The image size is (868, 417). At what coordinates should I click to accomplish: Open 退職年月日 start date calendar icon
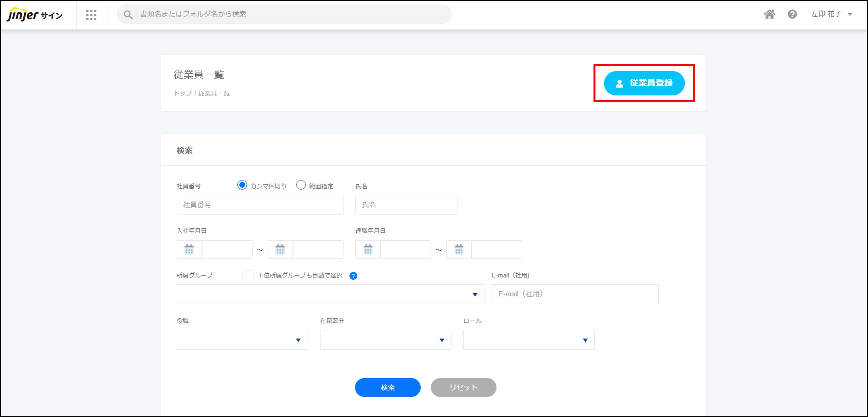click(x=368, y=249)
